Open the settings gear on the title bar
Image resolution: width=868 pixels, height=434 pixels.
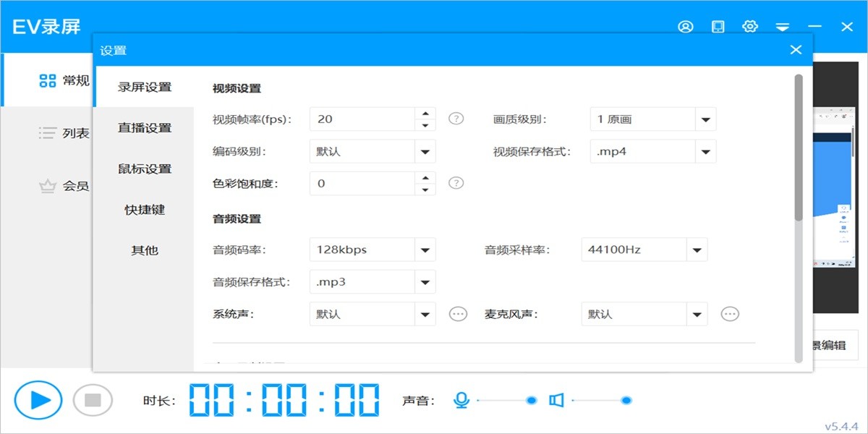750,26
